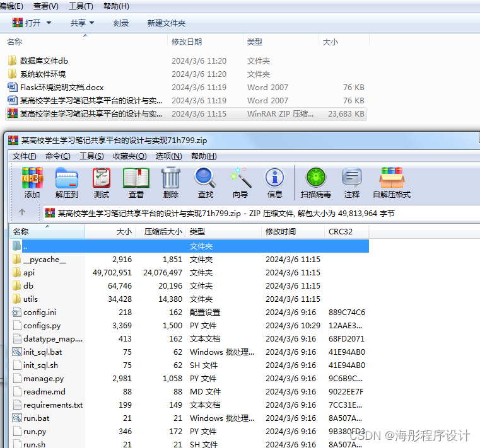
Task: Click the WinRAR 添加 (Add) toolbar icon
Action: 32,178
